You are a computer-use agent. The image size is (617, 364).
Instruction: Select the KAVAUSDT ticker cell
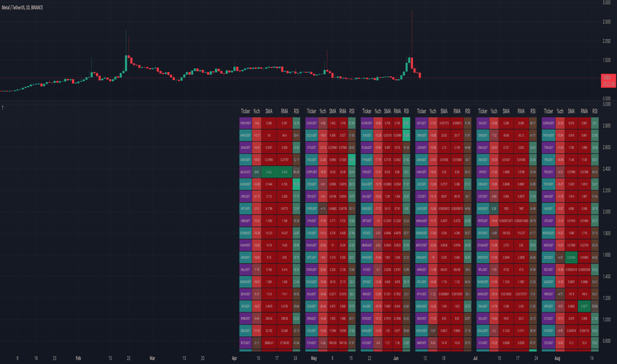tap(367, 330)
